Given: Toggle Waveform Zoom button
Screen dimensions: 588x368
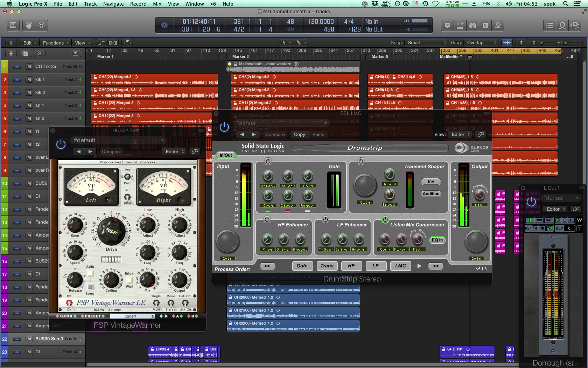Looking at the screenshot, I should point(507,43).
